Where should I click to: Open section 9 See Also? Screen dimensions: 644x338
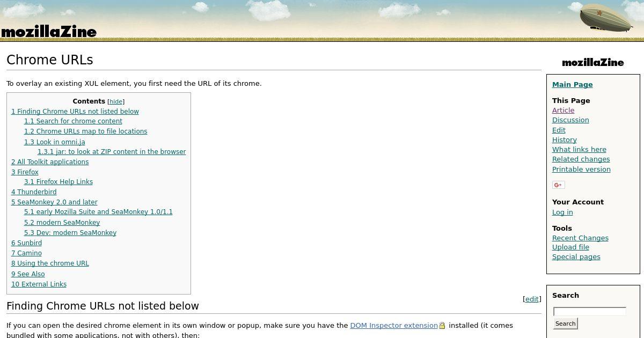click(28, 274)
